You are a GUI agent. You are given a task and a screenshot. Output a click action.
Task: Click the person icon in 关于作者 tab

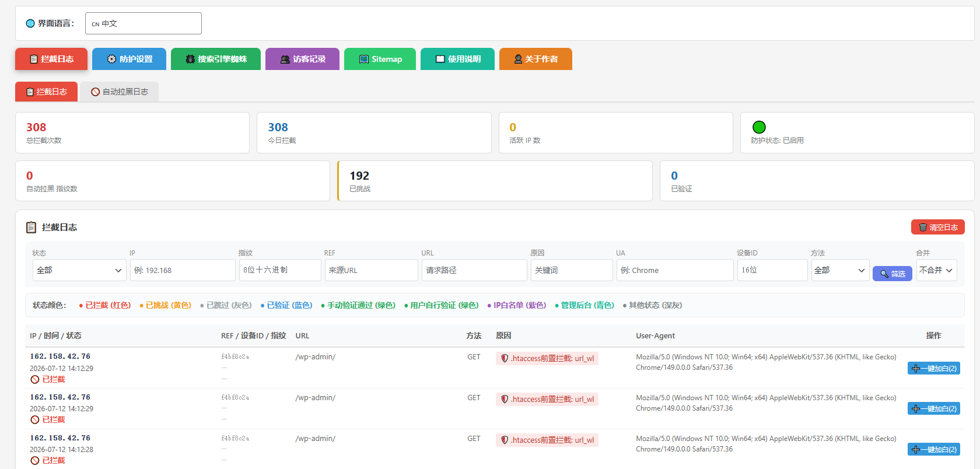[518, 59]
